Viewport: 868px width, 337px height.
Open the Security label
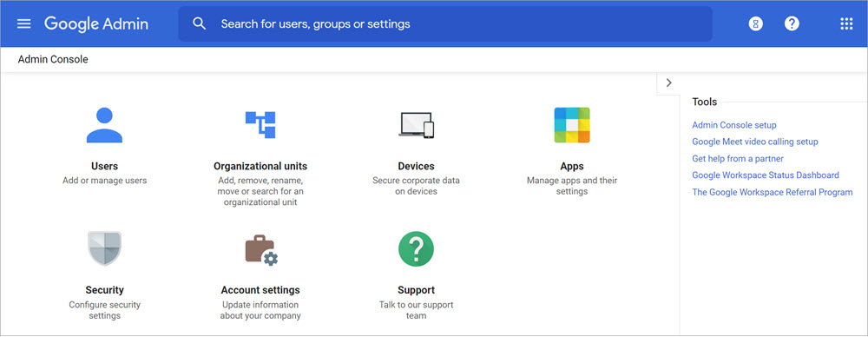pyautogui.click(x=105, y=290)
